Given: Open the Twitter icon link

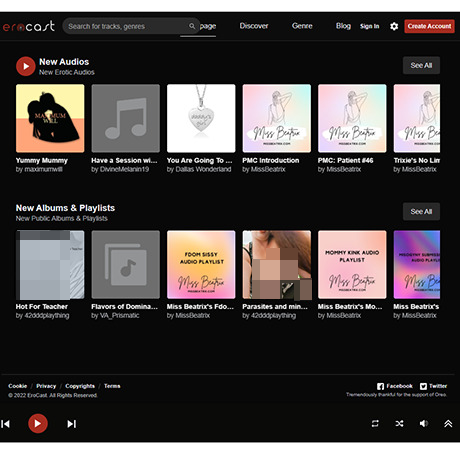Looking at the screenshot, I should point(423,386).
